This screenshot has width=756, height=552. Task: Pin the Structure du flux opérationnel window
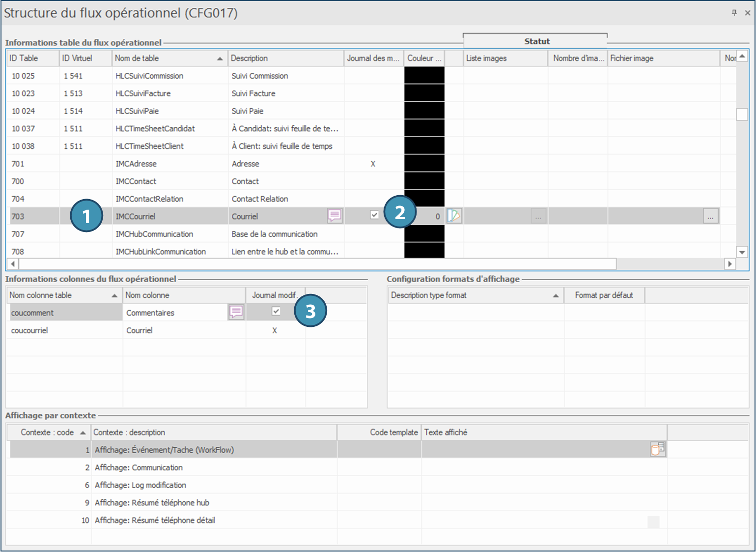click(x=734, y=13)
